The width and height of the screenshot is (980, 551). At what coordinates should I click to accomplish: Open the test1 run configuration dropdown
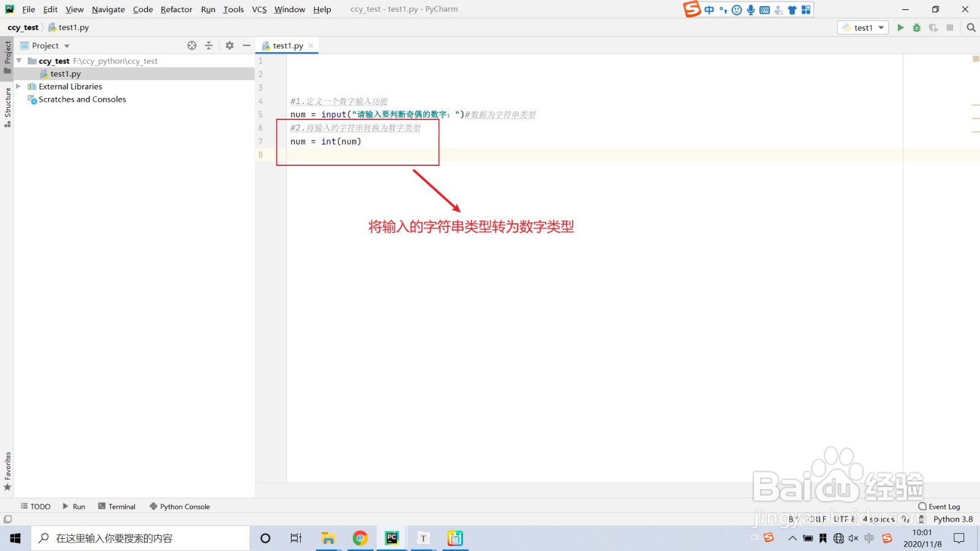point(863,28)
